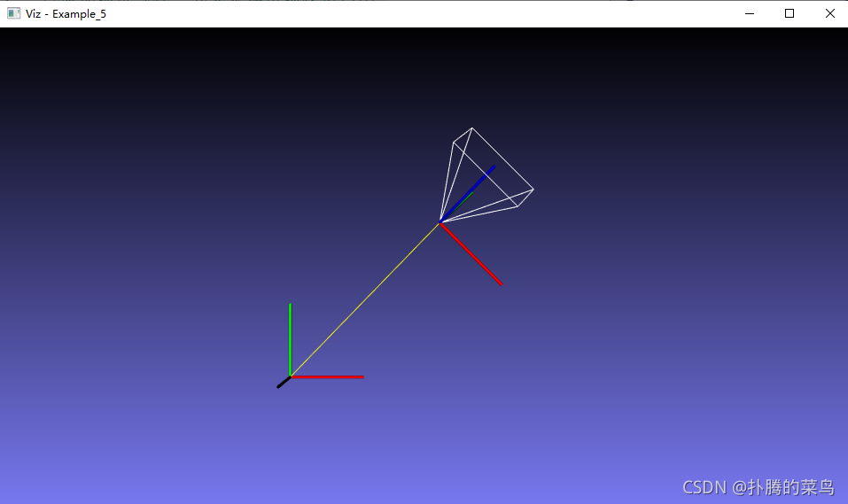Click the Viz app icon in title bar
Screen dimensions: 848x504
click(x=13, y=13)
